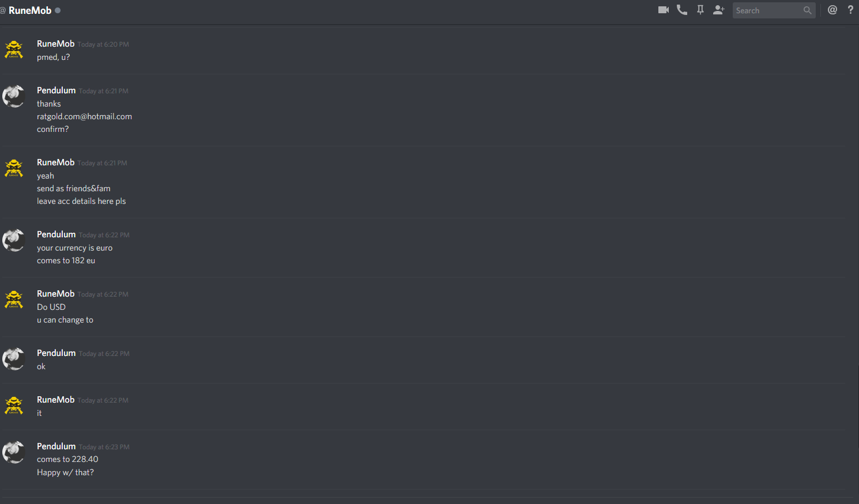Image resolution: width=859 pixels, height=504 pixels.
Task: Click RuneMob name in the header
Action: [x=30, y=10]
